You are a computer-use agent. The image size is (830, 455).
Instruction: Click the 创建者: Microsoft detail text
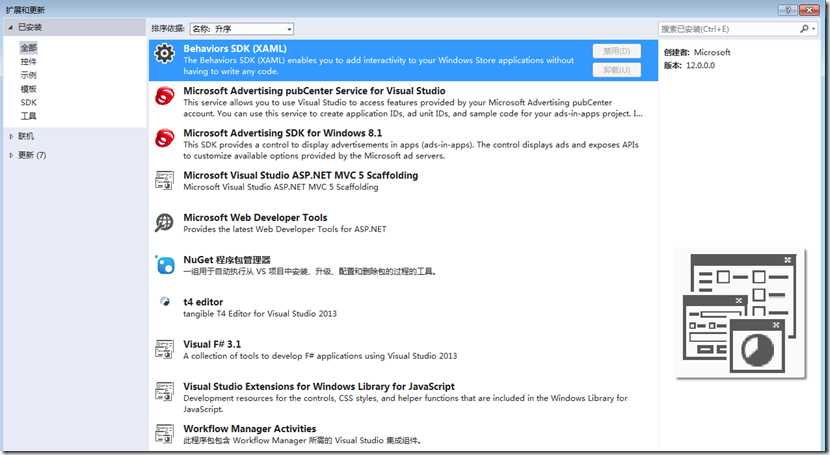(x=697, y=52)
